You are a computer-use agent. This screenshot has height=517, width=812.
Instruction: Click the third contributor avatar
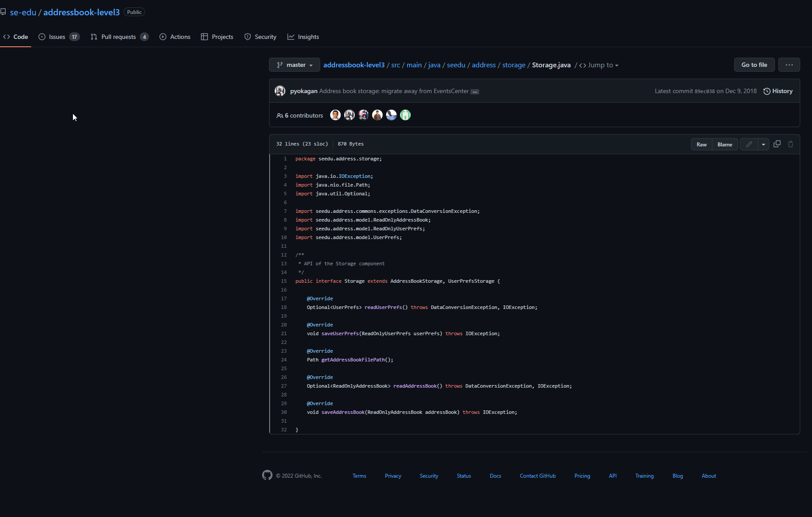[363, 115]
